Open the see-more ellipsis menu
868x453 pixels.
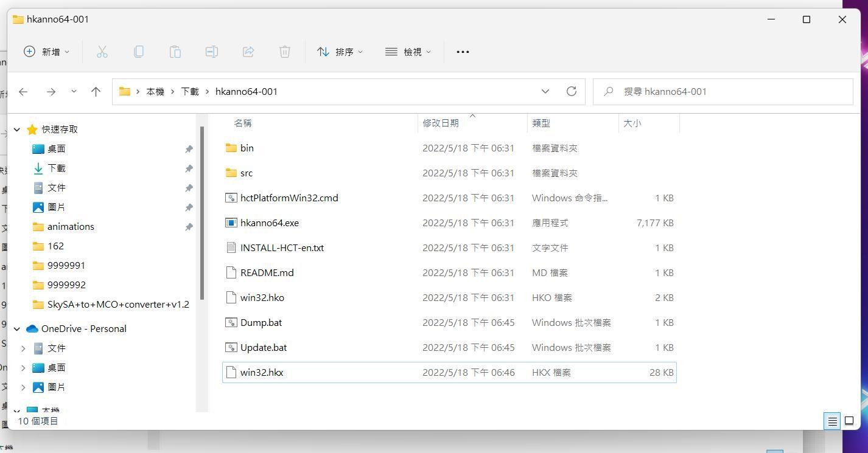pyautogui.click(x=463, y=52)
